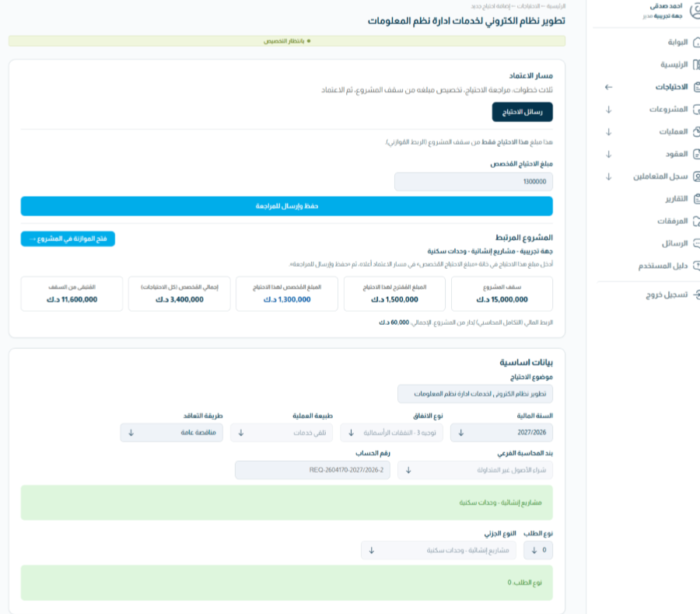
Task: Click the الرسائل chat icon
Action: tap(696, 243)
